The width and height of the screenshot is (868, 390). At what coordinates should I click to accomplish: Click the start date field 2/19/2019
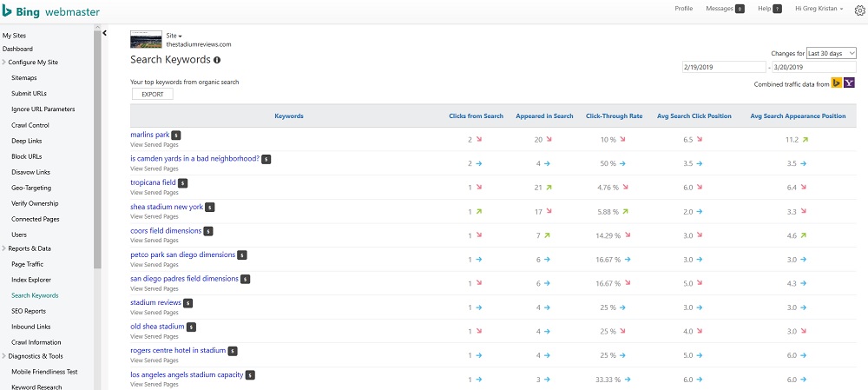point(724,67)
